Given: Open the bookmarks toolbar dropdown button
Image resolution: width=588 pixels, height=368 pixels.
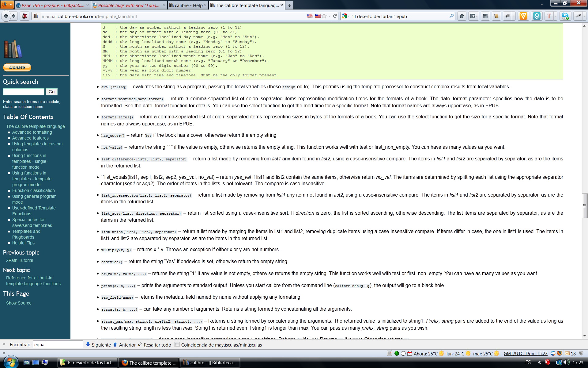Looking at the screenshot, I should coord(473,16).
